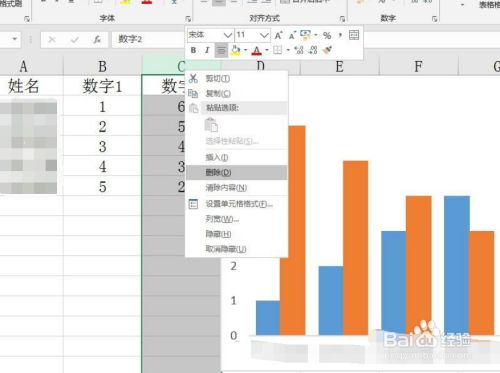Apply red font color
Viewport: 500px width, 373px height.
pyautogui.click(x=256, y=50)
